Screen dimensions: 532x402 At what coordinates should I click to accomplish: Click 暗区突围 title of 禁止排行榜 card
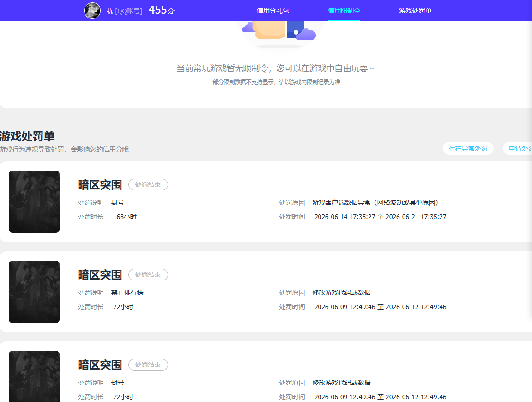click(x=100, y=274)
